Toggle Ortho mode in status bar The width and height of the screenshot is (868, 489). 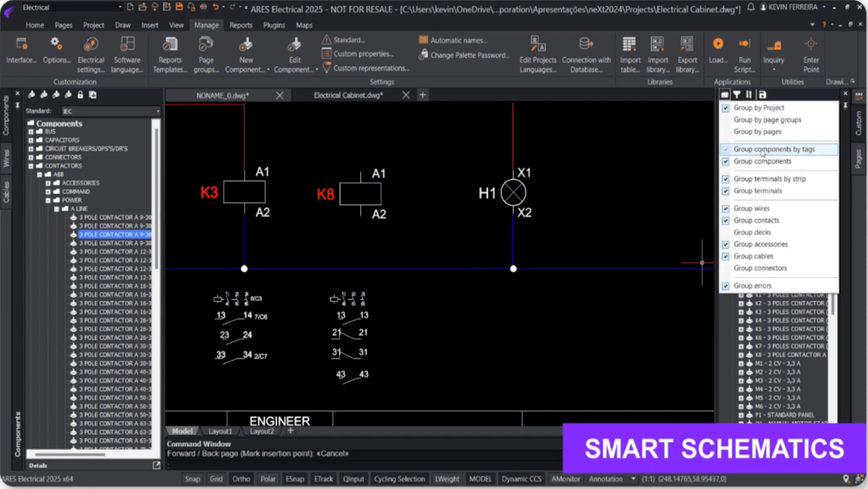(242, 479)
